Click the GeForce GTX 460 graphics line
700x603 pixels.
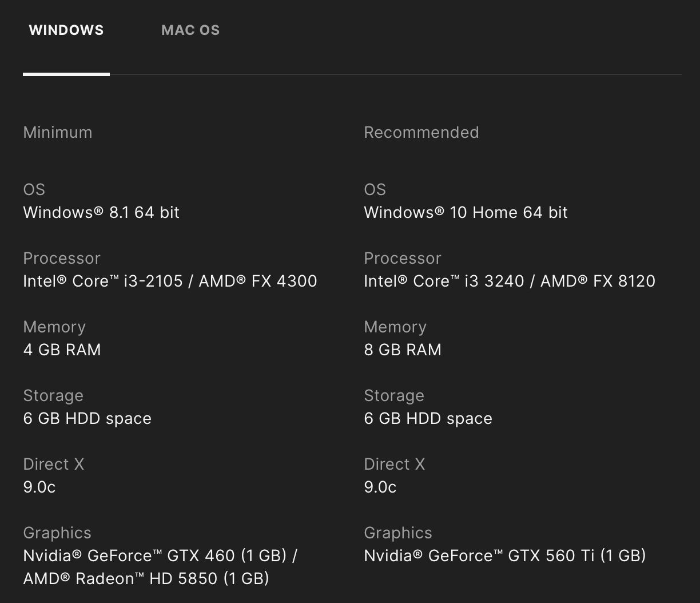pyautogui.click(x=160, y=556)
